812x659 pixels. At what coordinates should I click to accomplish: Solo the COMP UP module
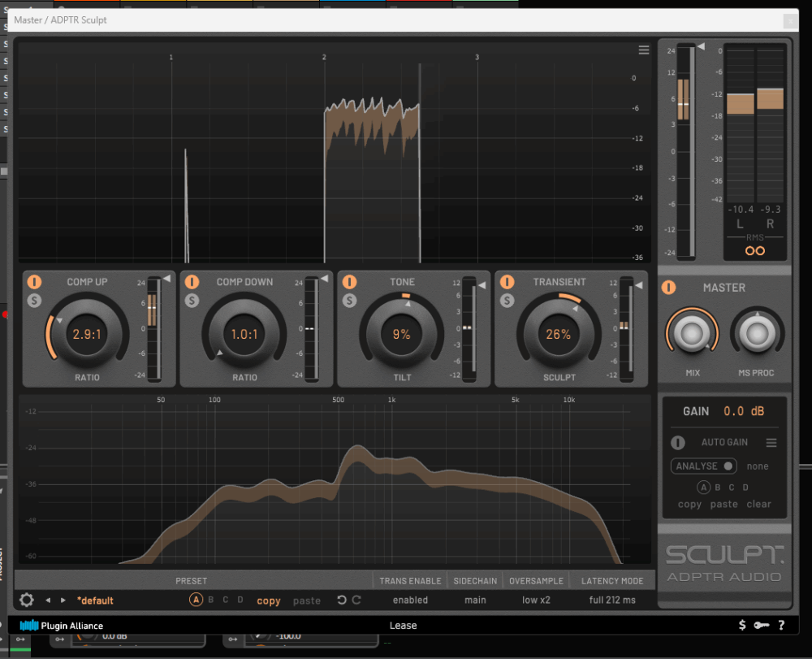(x=34, y=300)
